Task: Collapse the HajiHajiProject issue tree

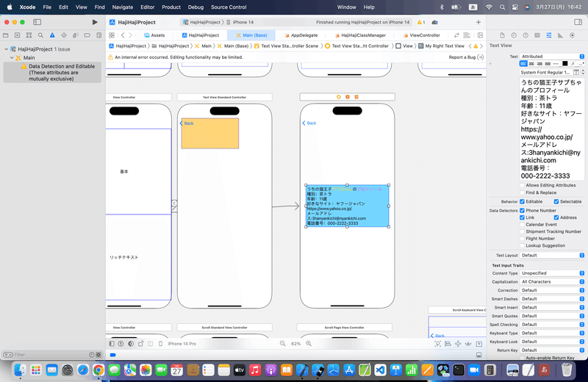Action: (7, 49)
